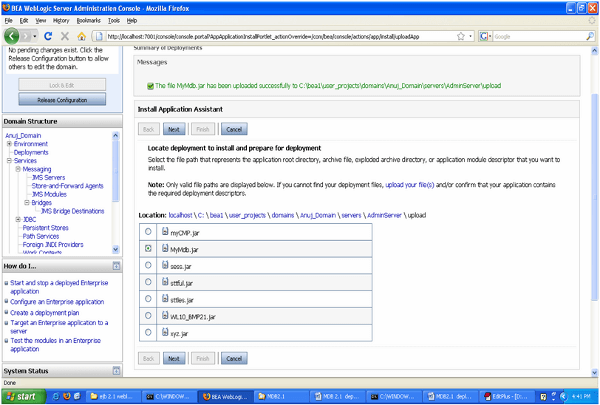This screenshot has height=405, width=600.
Task: Open the Deployments tree link
Action: coord(31,152)
